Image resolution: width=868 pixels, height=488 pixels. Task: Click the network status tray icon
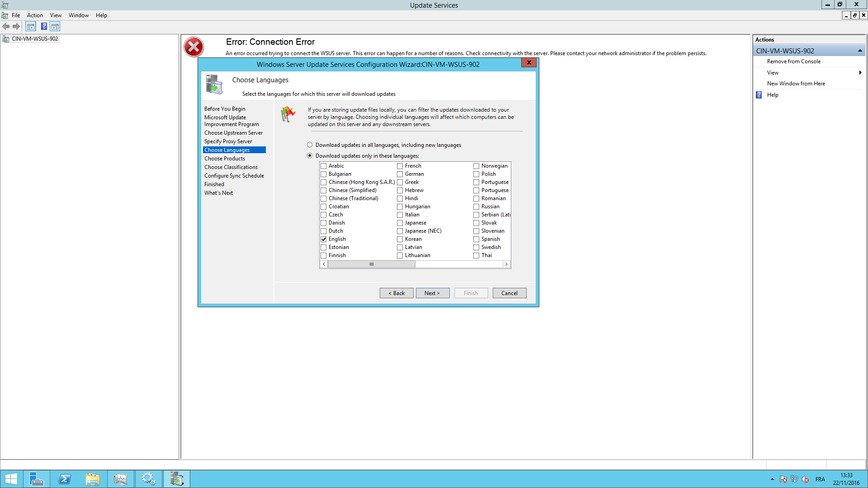[794, 479]
